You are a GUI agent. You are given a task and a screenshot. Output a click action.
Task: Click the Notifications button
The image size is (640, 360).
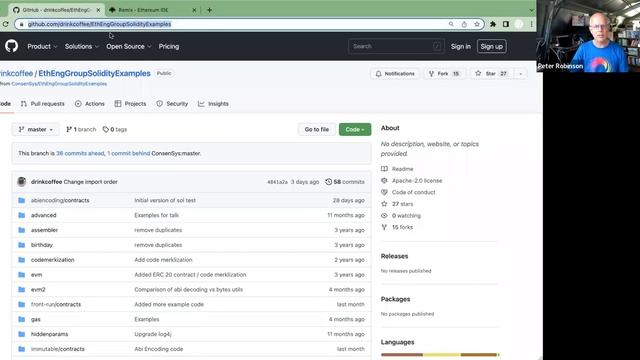pos(395,73)
